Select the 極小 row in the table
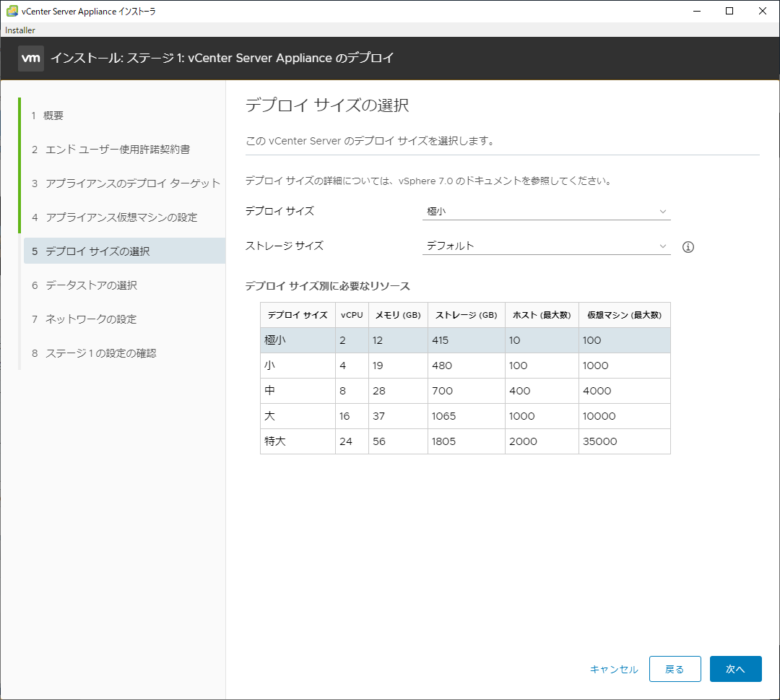 point(465,340)
